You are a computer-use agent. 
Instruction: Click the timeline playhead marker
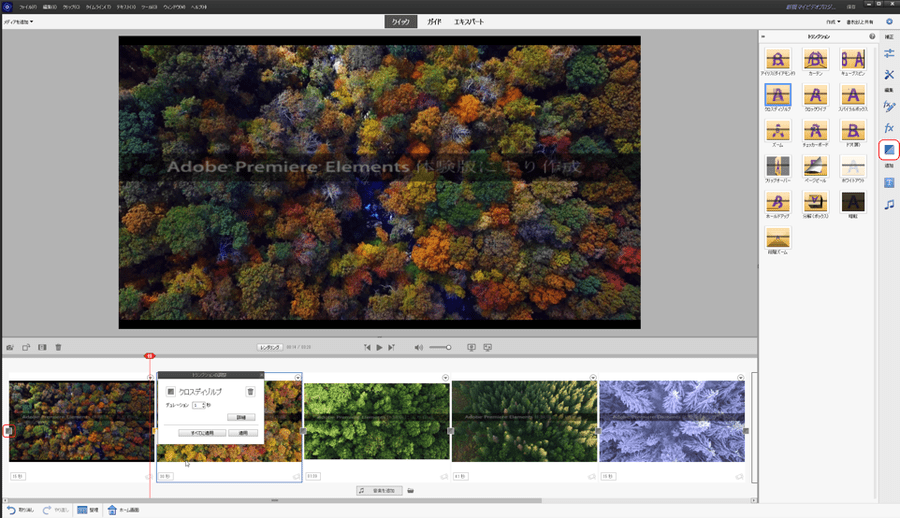(x=149, y=356)
